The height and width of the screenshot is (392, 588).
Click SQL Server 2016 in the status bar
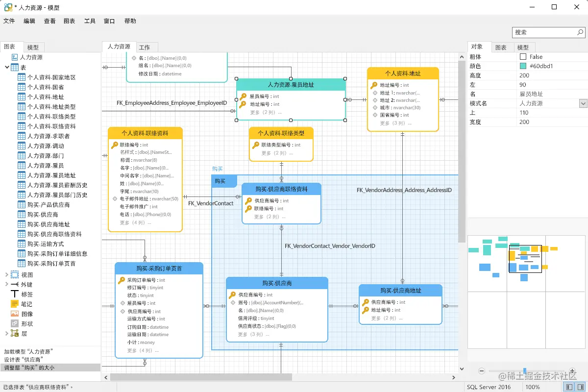coord(490,387)
